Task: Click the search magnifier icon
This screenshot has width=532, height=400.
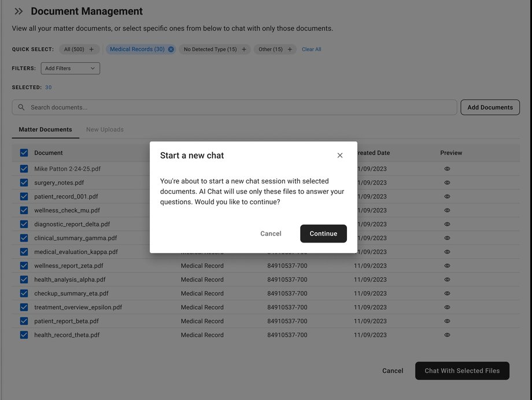Action: 21,107
